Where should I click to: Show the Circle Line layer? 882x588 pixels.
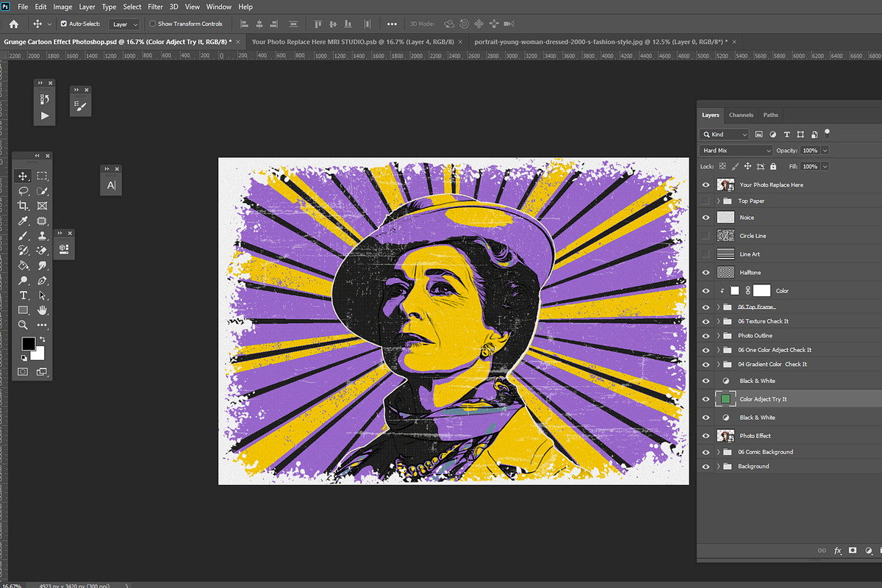706,236
